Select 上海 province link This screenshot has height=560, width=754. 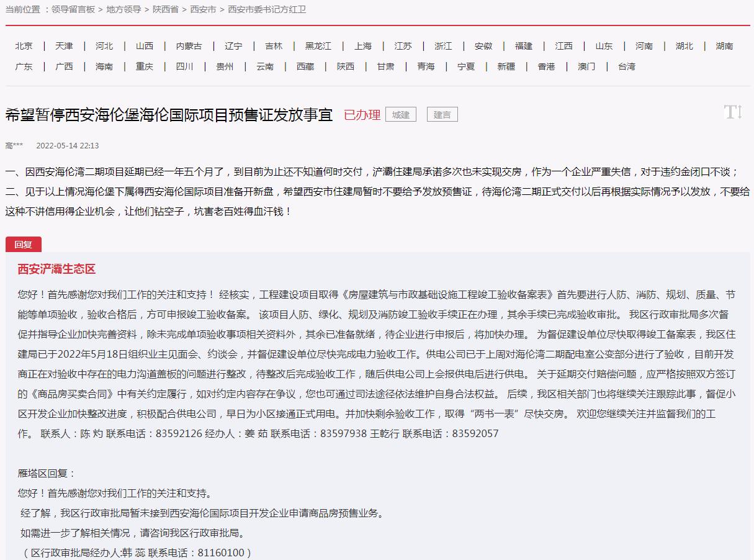363,46
